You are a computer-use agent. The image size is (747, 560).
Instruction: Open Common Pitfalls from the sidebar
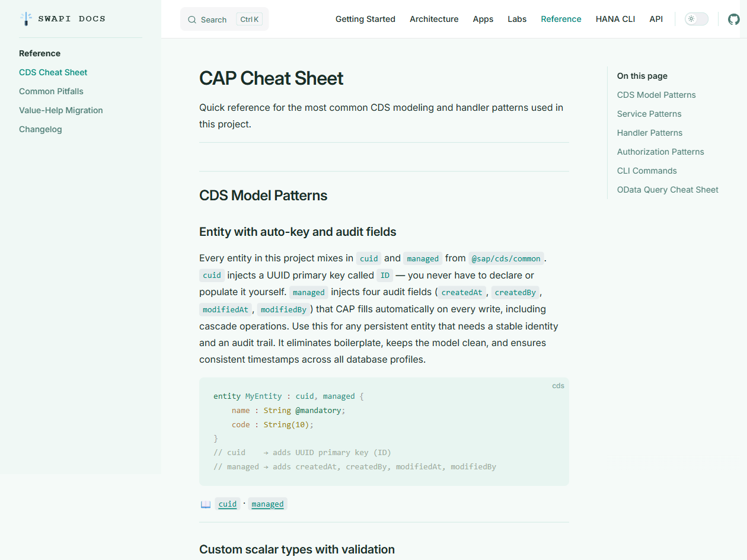coord(51,91)
